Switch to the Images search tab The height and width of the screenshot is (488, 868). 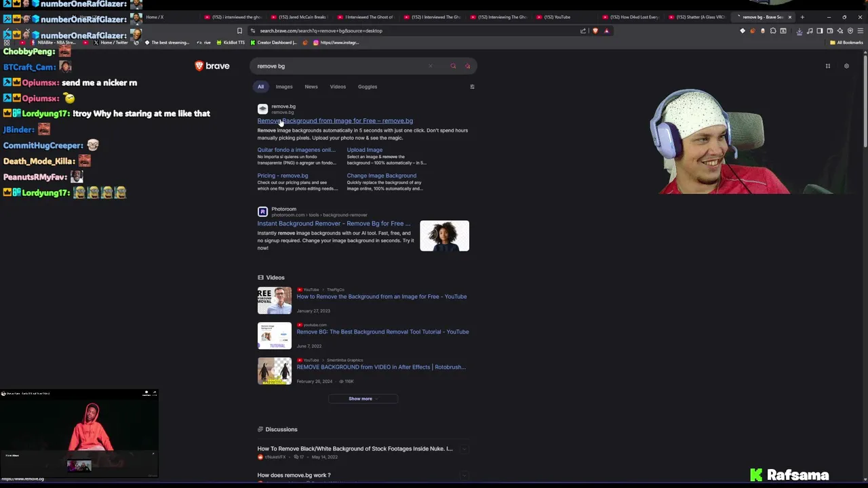click(x=284, y=87)
